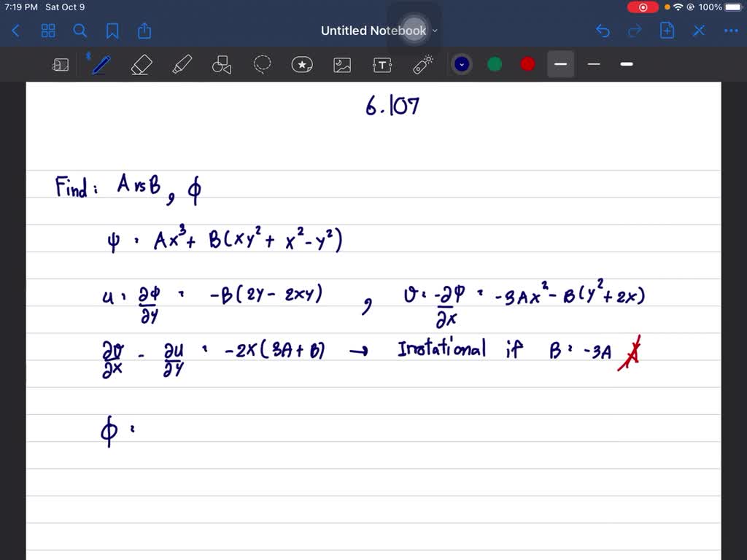Open the blue color's options chevron
The width and height of the screenshot is (747, 560).
coord(461,64)
